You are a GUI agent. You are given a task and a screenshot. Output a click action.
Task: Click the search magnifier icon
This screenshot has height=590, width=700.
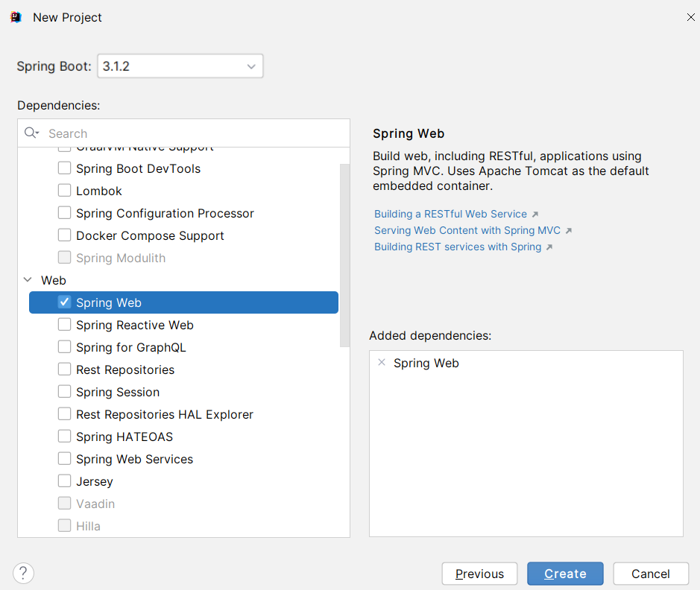(32, 133)
